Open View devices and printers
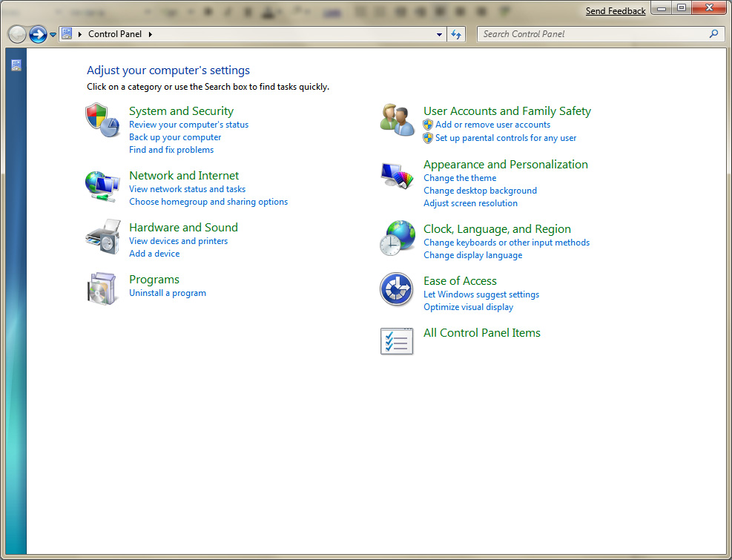Screen dimensions: 732x560 pyautogui.click(x=178, y=241)
